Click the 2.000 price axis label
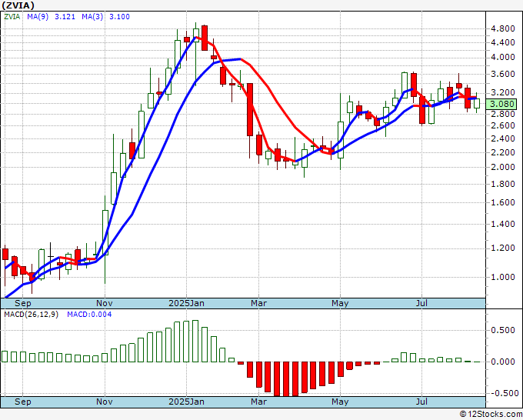 [503, 167]
